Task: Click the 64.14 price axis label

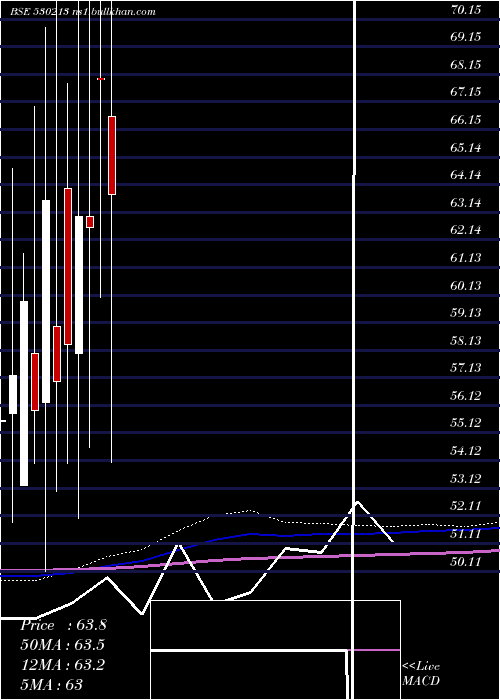Action: (466, 175)
